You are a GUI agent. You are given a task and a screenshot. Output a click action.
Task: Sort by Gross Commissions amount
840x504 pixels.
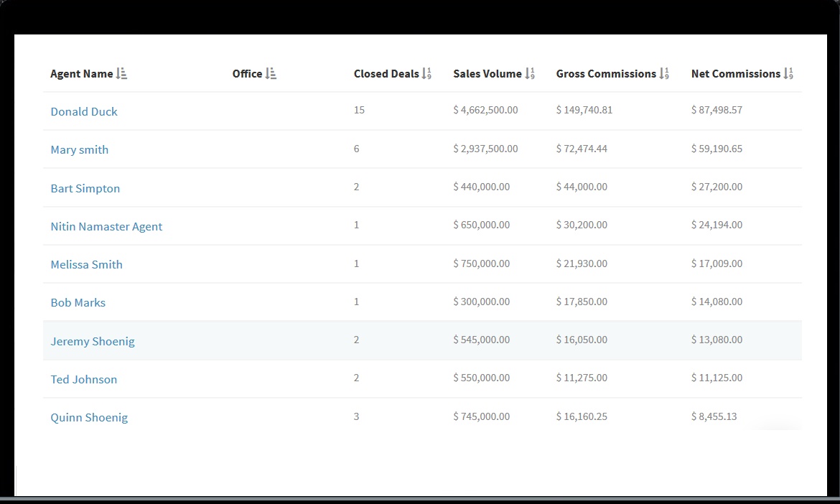click(664, 73)
